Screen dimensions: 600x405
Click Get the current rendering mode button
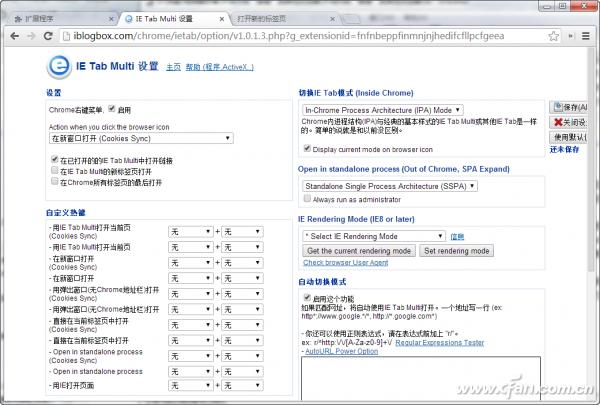359,251
